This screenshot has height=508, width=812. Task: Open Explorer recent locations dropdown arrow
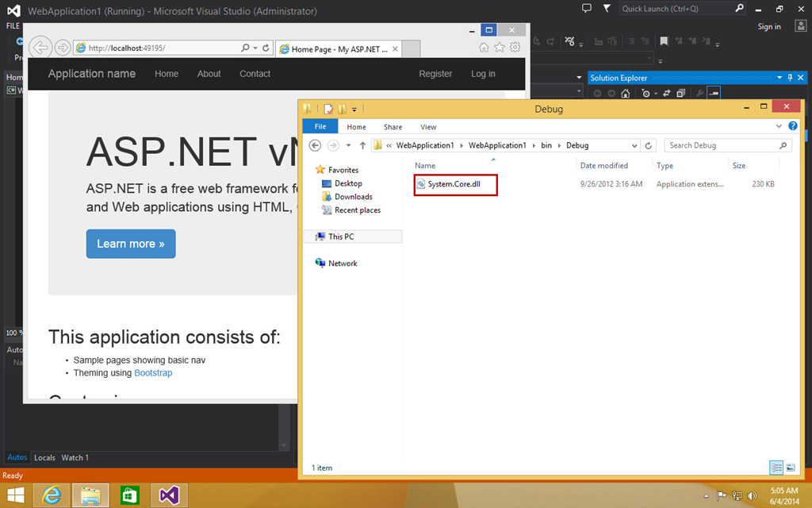[x=349, y=146]
